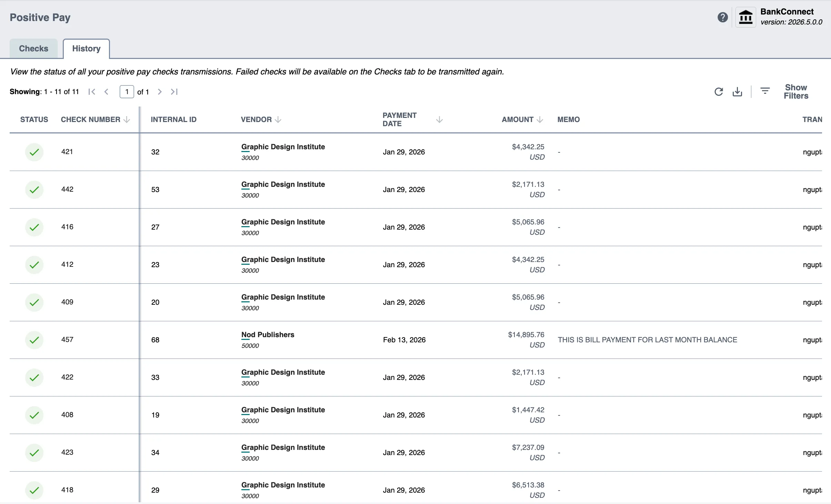Viewport: 831px width, 504px height.
Task: Click the Status column header
Action: tap(34, 120)
